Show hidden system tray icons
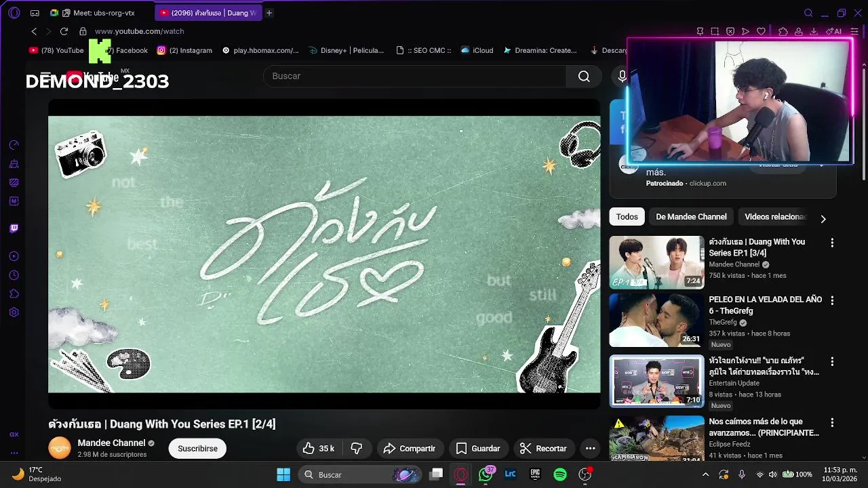The width and height of the screenshot is (868, 488). [705, 474]
